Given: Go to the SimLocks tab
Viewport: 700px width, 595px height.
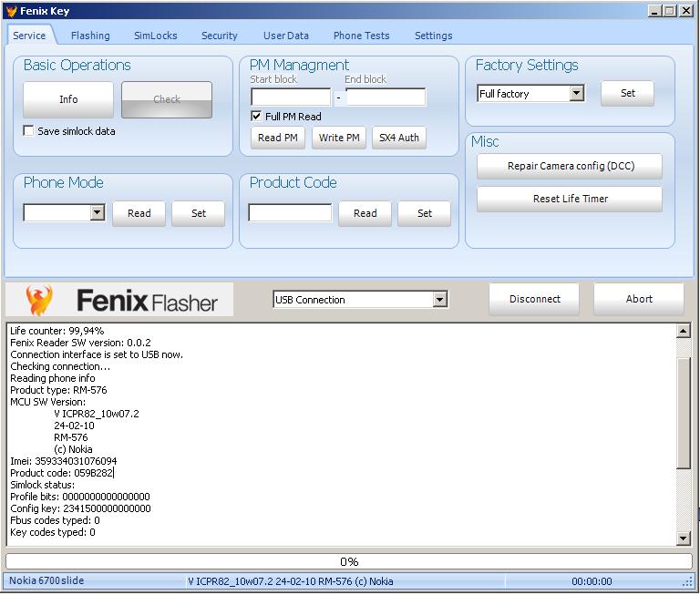Looking at the screenshot, I should [156, 36].
